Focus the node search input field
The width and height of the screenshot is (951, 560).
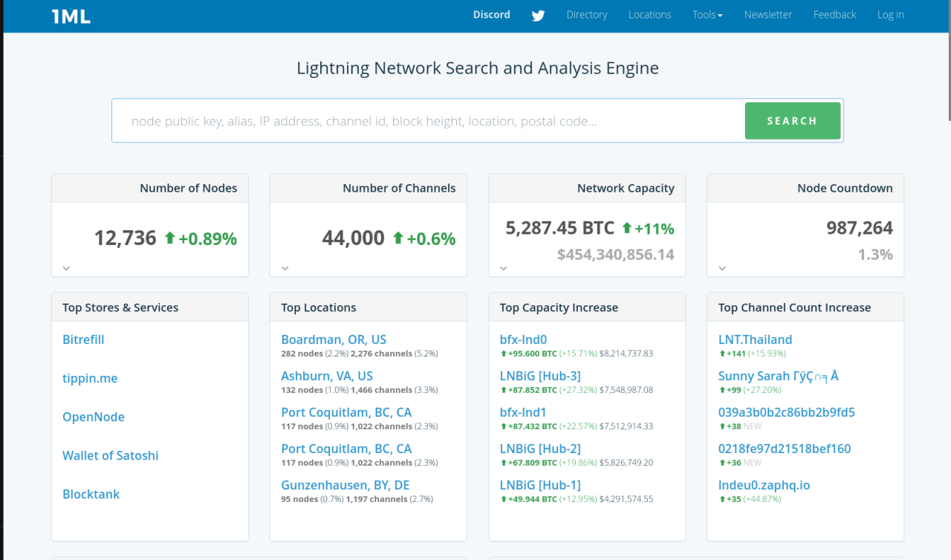pyautogui.click(x=429, y=121)
